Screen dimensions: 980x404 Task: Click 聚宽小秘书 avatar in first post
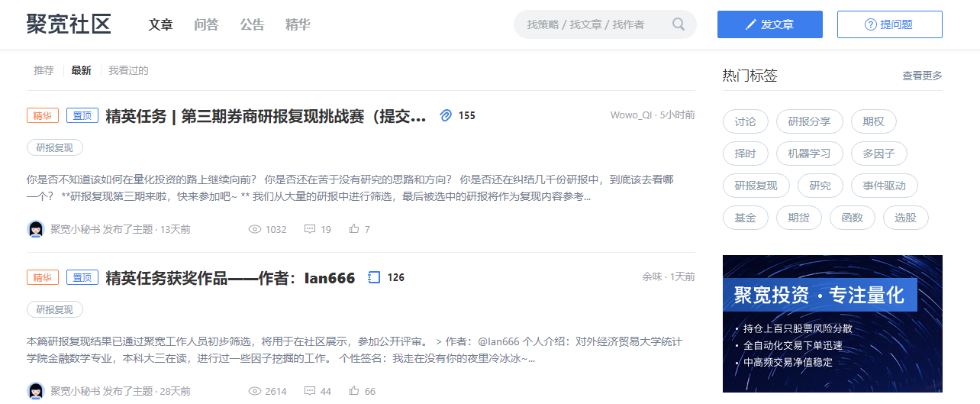[x=36, y=229]
